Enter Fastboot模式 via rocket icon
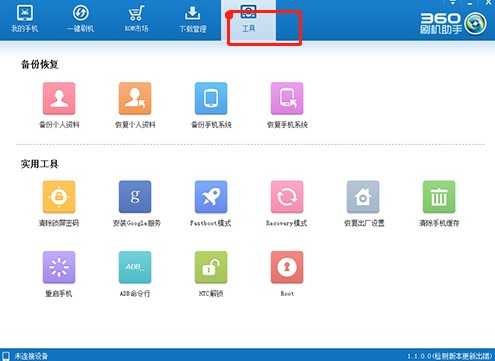The width and height of the screenshot is (495, 361). pos(211,197)
